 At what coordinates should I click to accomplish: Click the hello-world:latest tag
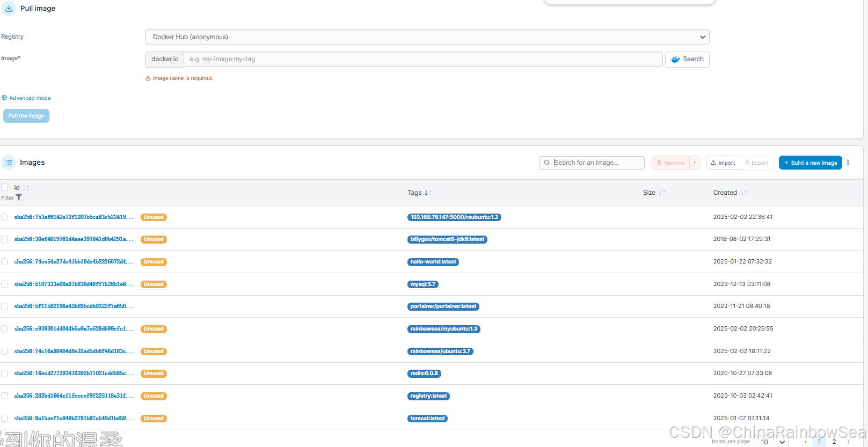point(433,262)
